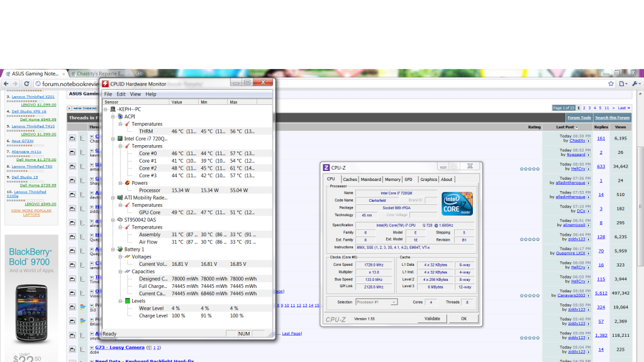
Task: Click the Validate button in CPU-Z
Action: coord(431,319)
